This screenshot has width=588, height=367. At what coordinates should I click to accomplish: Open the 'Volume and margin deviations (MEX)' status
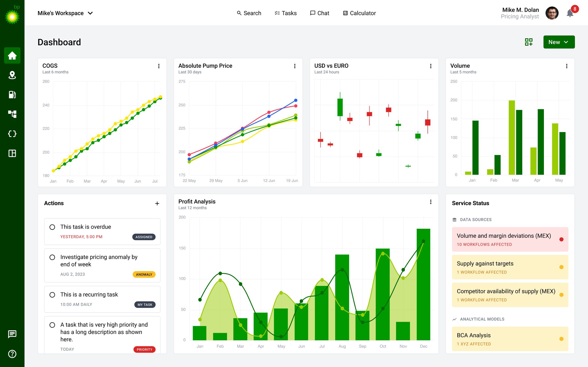point(510,239)
